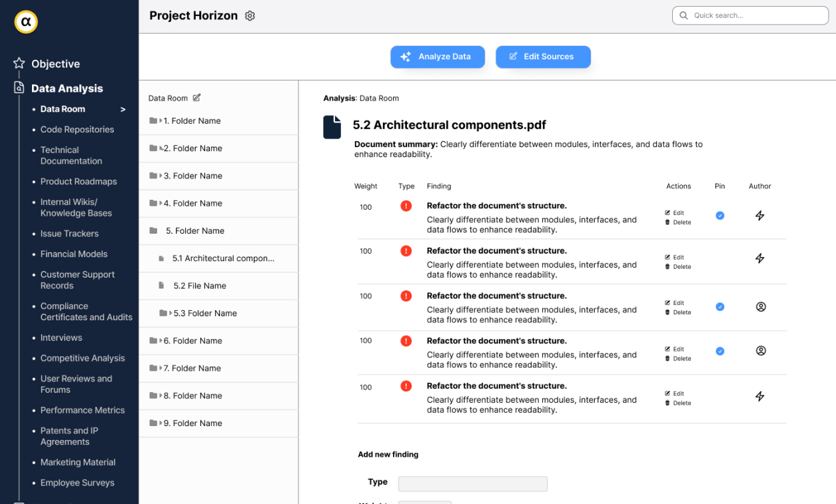Click the Edit Sources button
Viewport: 836px width, 504px height.
click(543, 57)
